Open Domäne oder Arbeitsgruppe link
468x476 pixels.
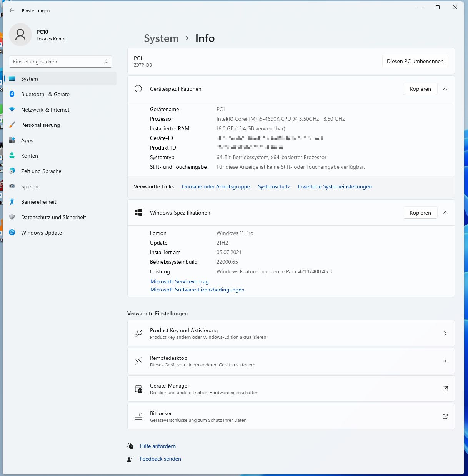(x=216, y=186)
